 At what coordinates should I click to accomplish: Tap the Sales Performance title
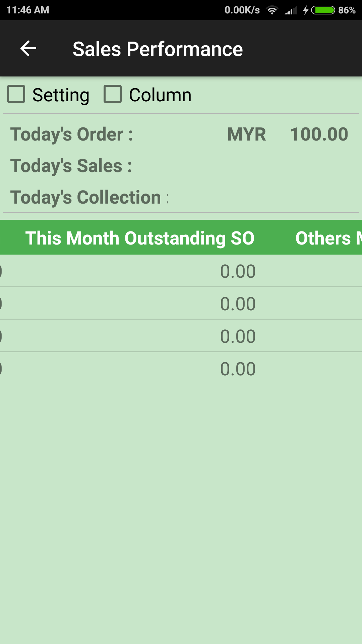click(158, 49)
